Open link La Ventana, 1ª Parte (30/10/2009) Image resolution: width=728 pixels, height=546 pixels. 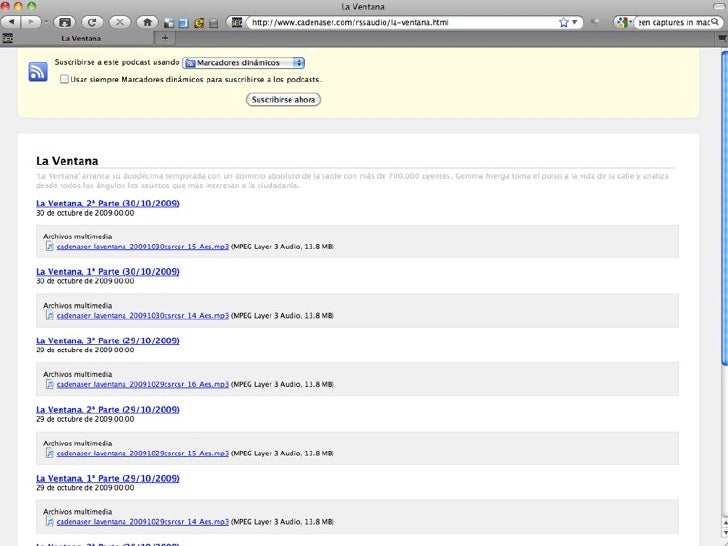point(108,272)
